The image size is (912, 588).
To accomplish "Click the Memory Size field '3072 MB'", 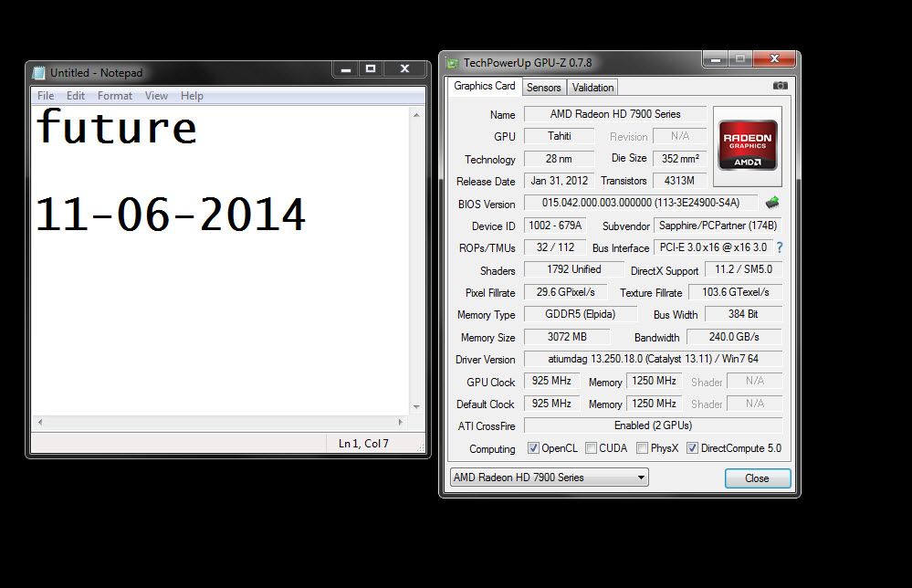I will click(x=567, y=337).
